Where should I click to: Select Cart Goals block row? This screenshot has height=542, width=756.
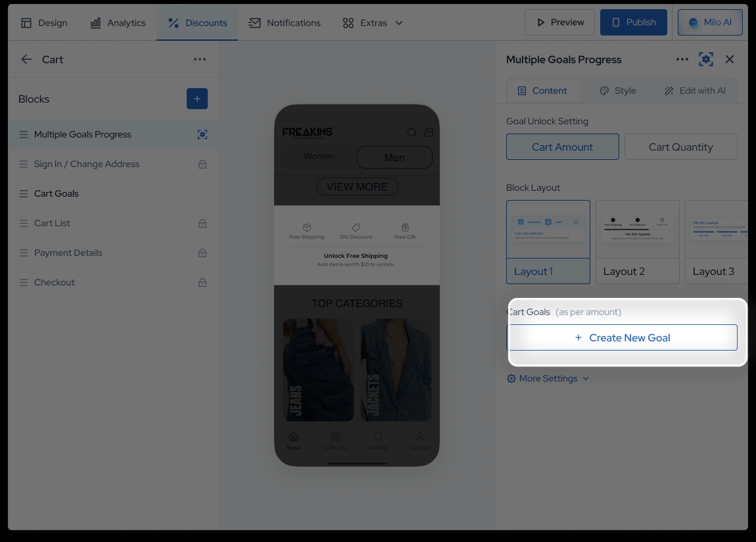click(x=113, y=194)
